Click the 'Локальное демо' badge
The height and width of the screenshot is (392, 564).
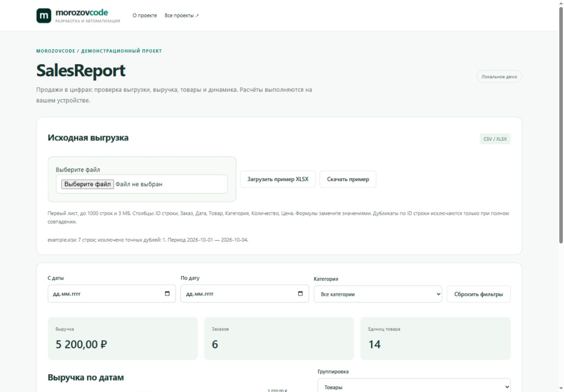499,77
